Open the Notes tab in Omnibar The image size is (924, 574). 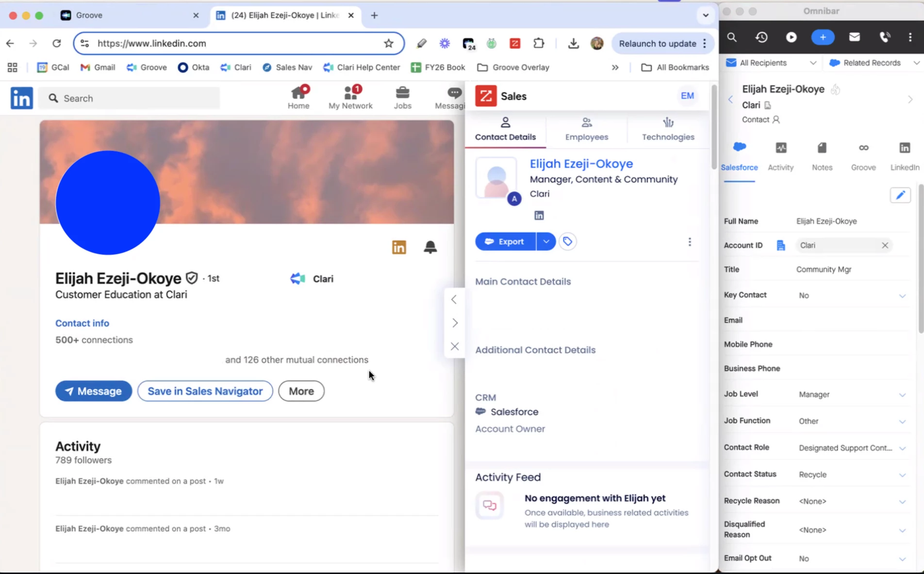(822, 156)
